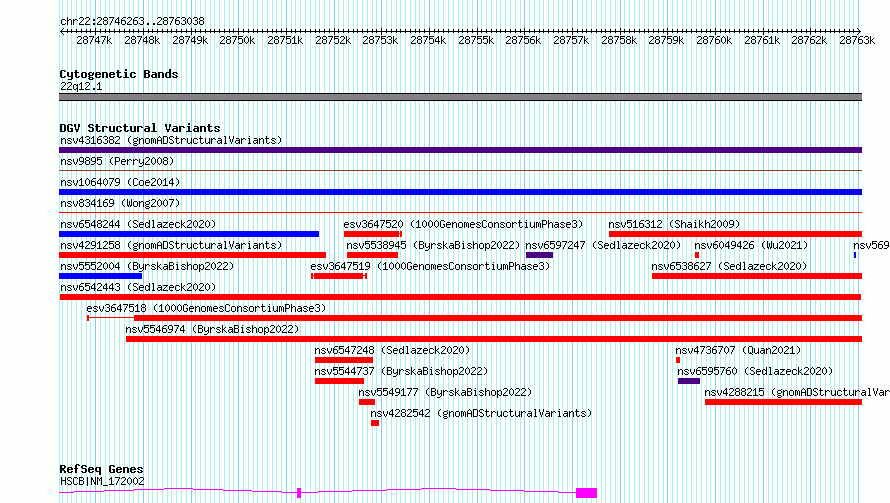Open nsv5549177 (ByrskaBishop2022) label
Viewport: 890px width, 503px height.
tap(445, 392)
